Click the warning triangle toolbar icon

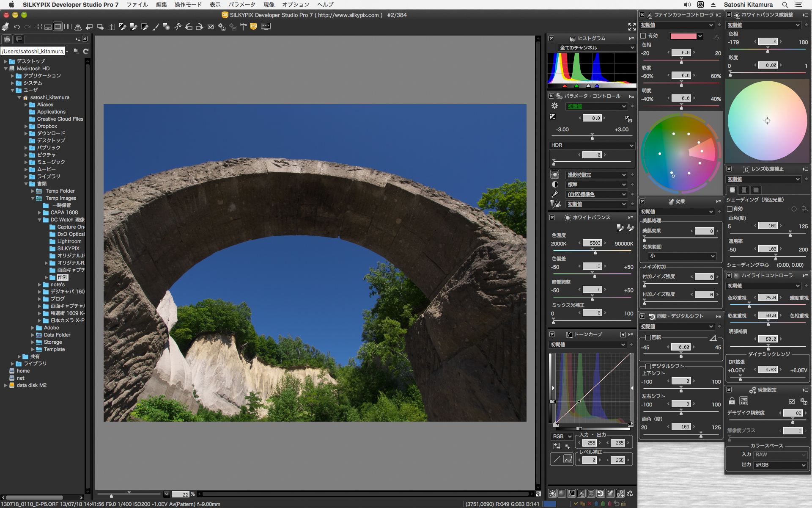[78, 27]
